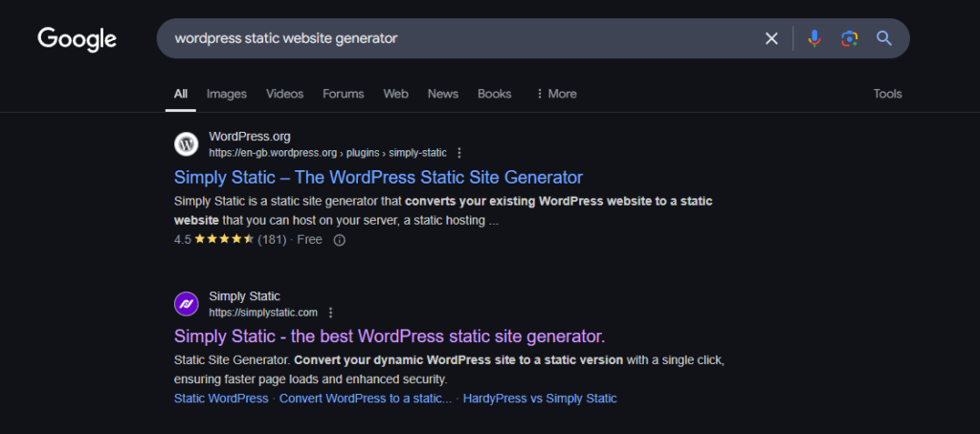The width and height of the screenshot is (980, 434).
Task: Click the 4.5 rating value
Action: pyautogui.click(x=183, y=240)
